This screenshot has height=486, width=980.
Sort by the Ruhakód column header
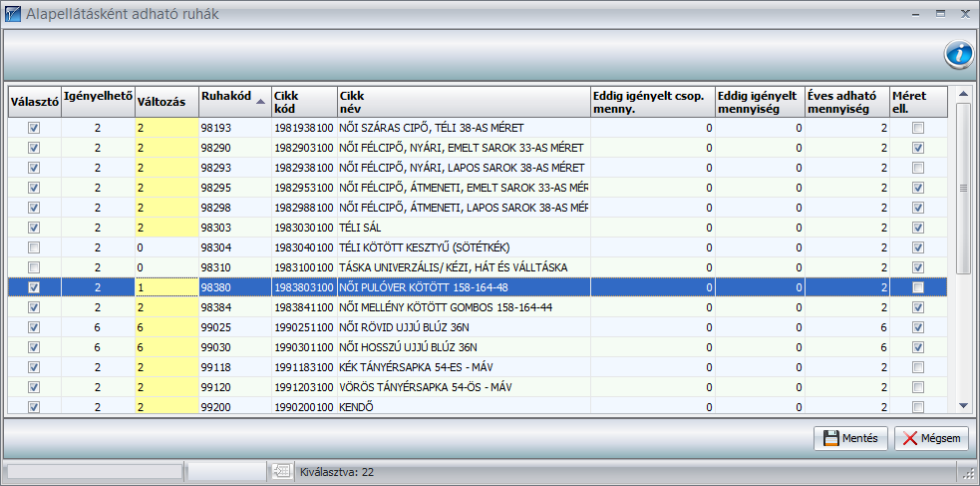pyautogui.click(x=235, y=102)
